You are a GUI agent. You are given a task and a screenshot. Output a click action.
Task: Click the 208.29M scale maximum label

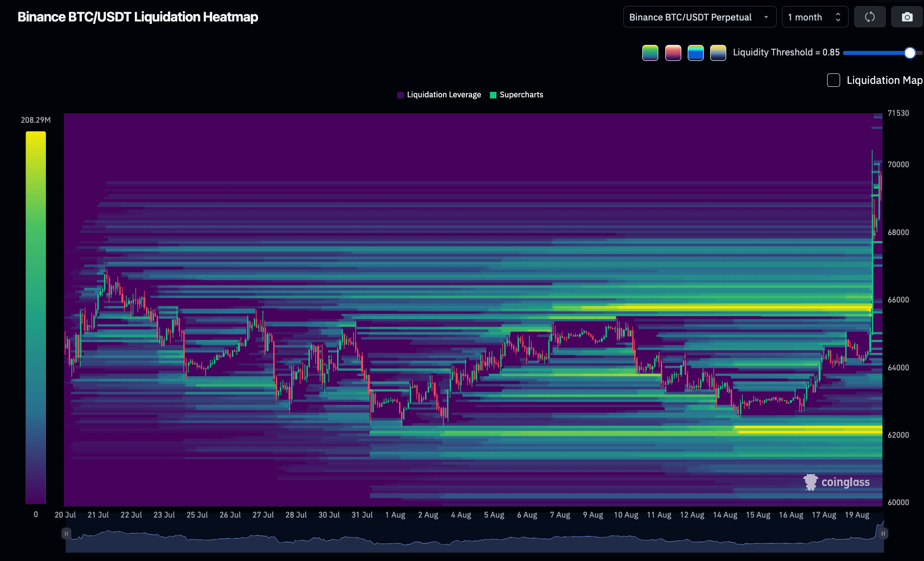tap(36, 120)
